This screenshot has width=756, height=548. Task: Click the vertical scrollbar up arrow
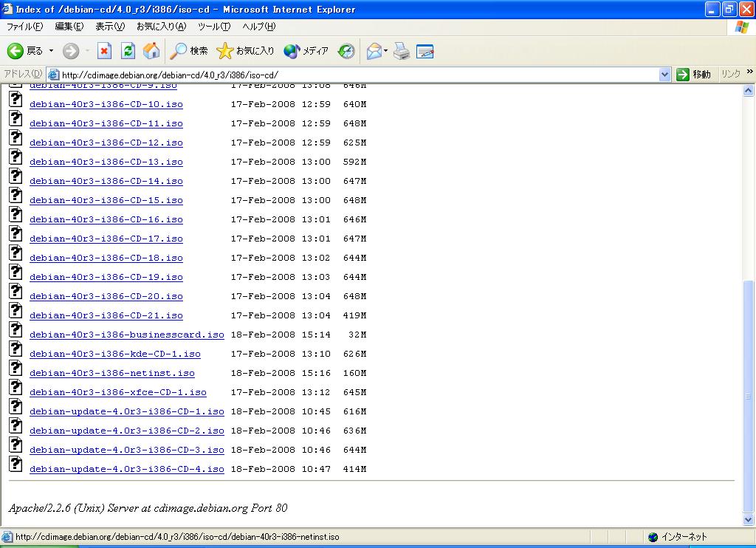click(x=749, y=91)
